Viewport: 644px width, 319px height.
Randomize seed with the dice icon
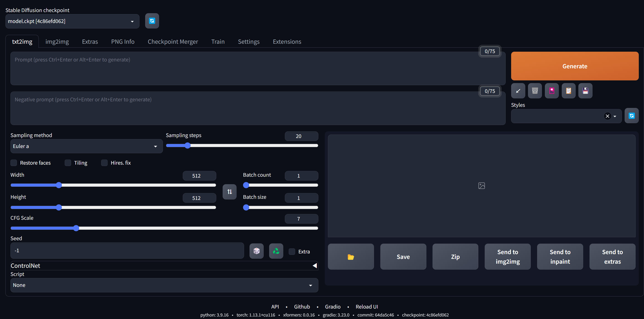coord(257,251)
